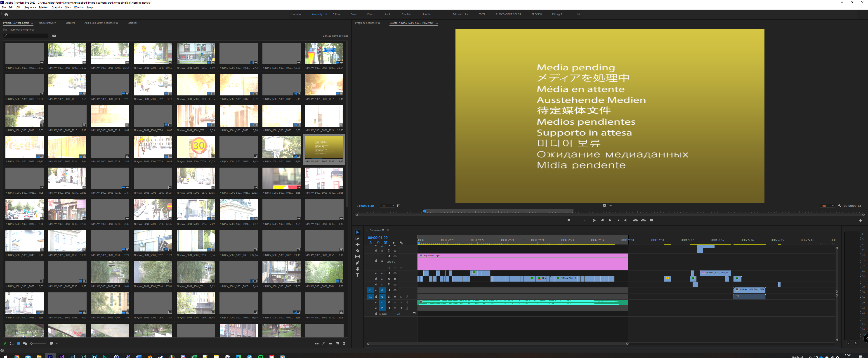The height and width of the screenshot is (358, 868).
Task: Toggle lock on track V2
Action: 376,285
